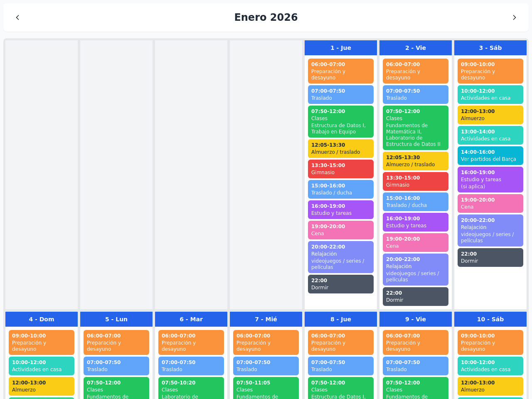Image resolution: width=532 pixels, height=399 pixels.
Task: Open Jan 1 Relajación 20:00-22:00 event
Action: [x=341, y=257]
